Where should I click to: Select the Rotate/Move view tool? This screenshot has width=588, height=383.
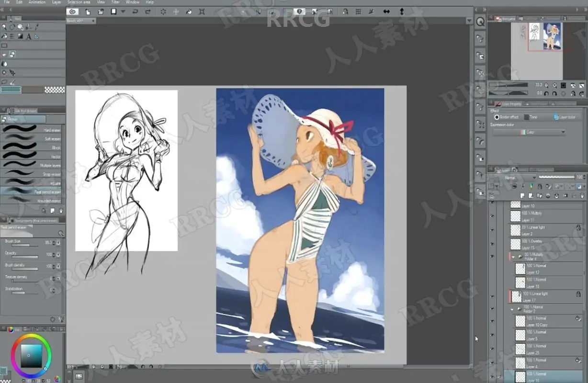(x=12, y=27)
